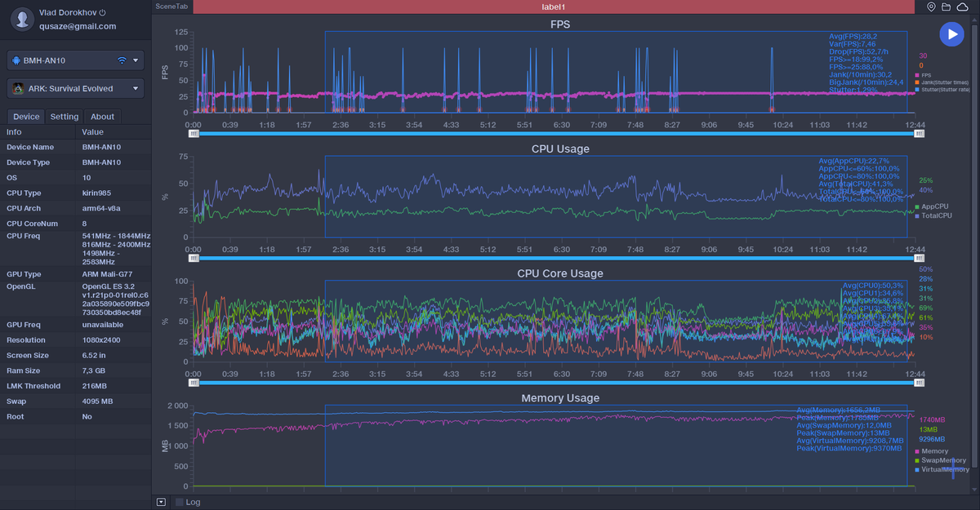Screen dimensions: 980x510
Task: Expand the log panel arrow icon
Action: (x=161, y=502)
